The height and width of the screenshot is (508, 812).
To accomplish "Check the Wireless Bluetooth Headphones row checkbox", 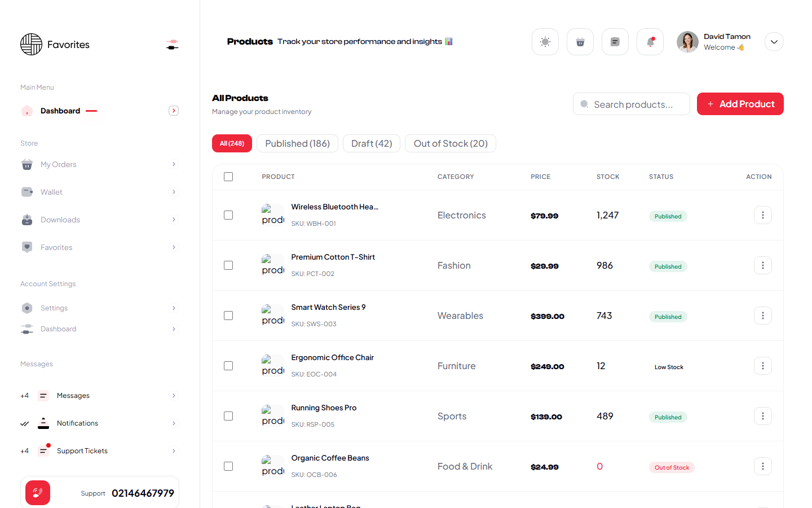I will pos(228,215).
